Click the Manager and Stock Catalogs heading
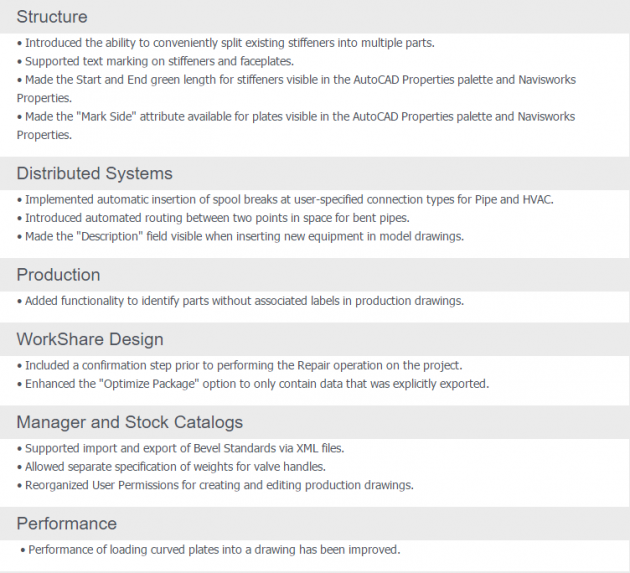630x573 pixels. point(130,422)
